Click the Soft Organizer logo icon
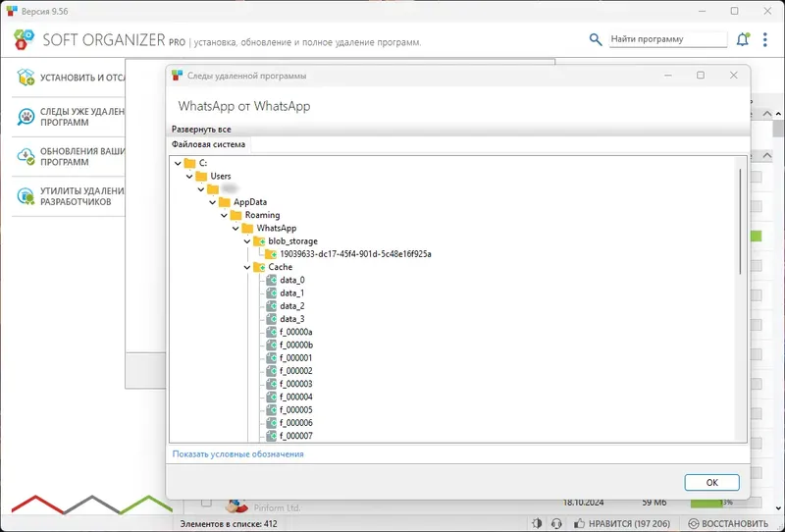Viewport: 785px width, 532px height. [x=24, y=39]
